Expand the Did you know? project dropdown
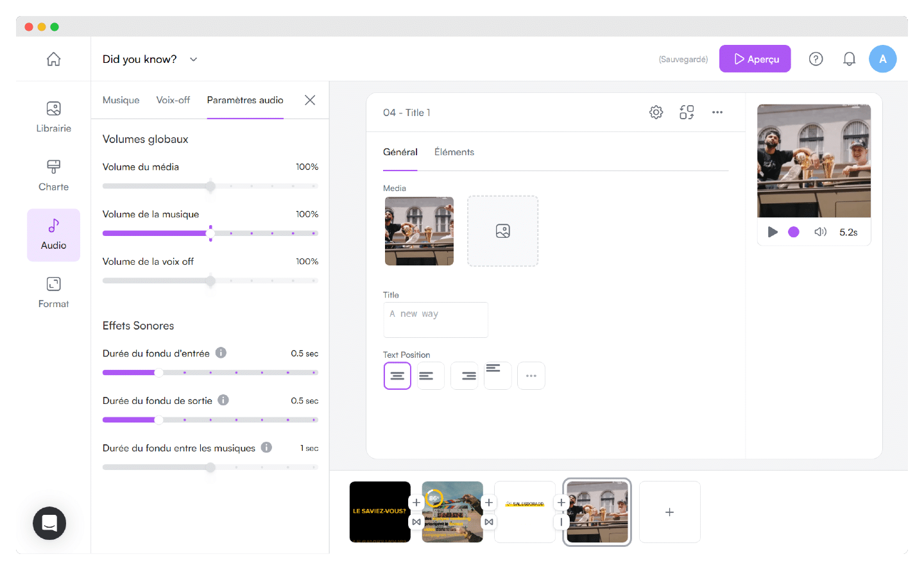This screenshot has width=924, height=570. point(193,59)
